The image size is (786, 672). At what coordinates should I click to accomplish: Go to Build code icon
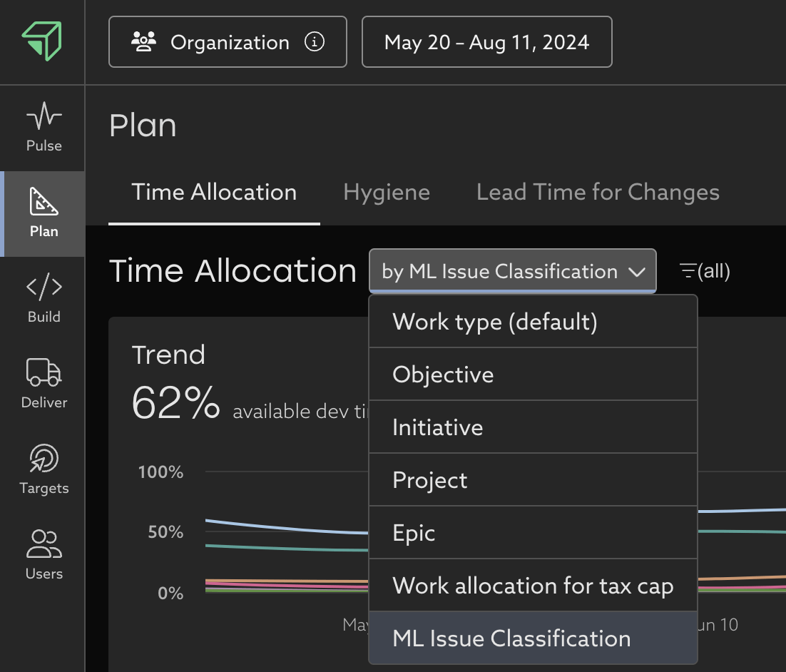point(44,287)
